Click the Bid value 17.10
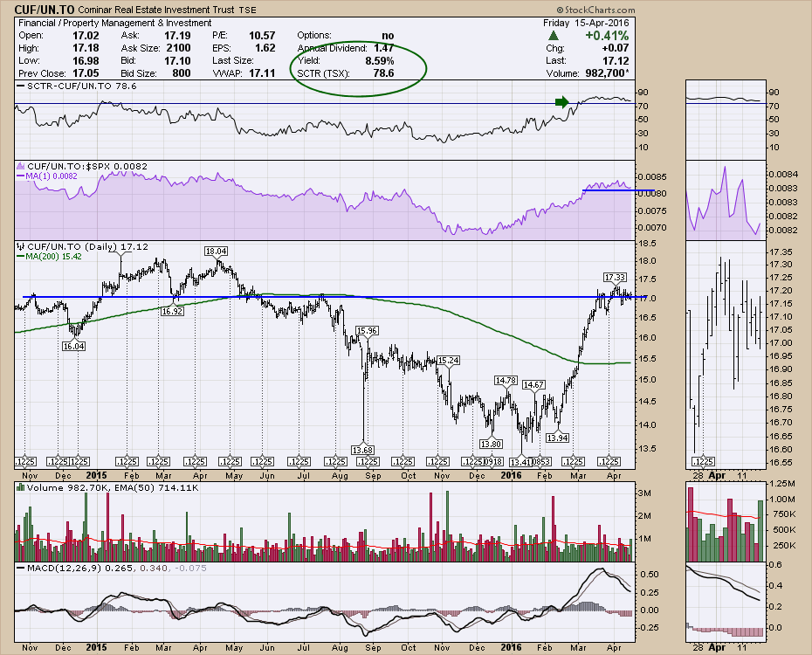This screenshot has height=655, width=812. [177, 60]
